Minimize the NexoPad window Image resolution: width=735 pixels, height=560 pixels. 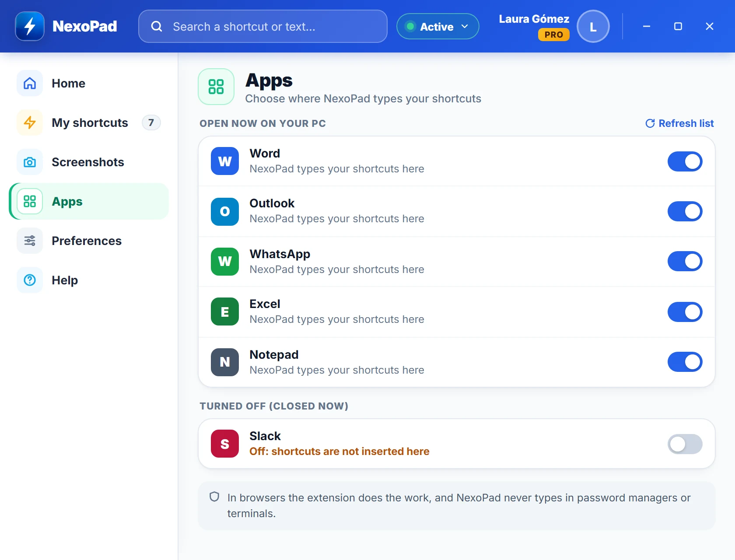(x=646, y=26)
